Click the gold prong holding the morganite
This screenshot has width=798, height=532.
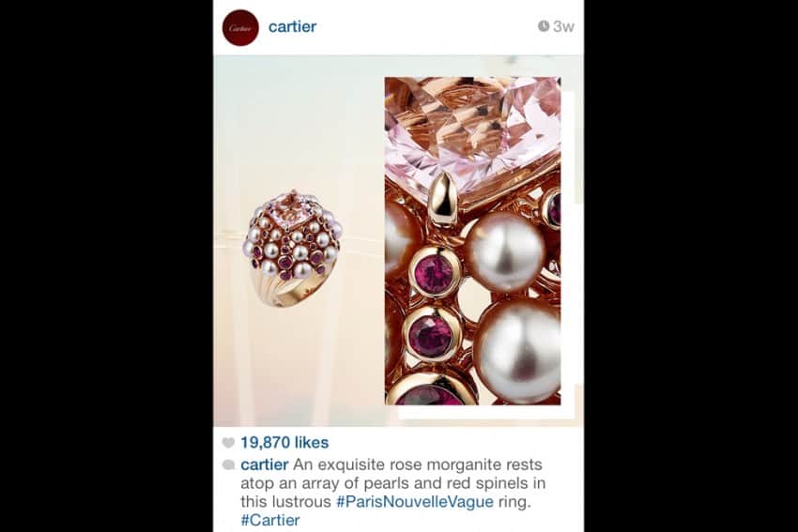(x=443, y=198)
